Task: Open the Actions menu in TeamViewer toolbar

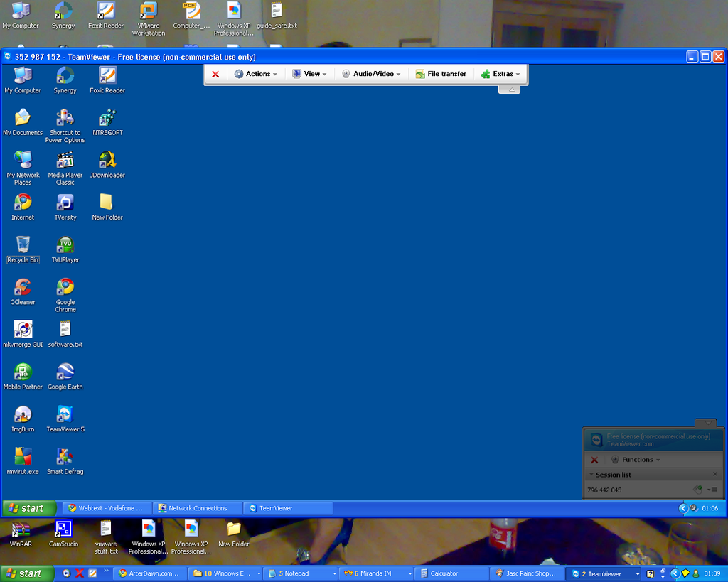Action: 255,74
